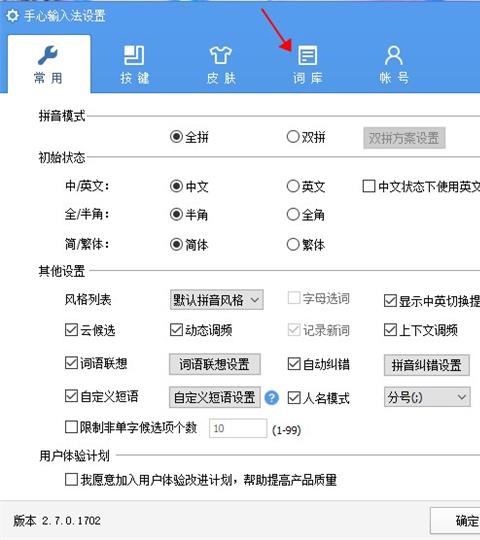Click blue help icon beside 自定义短语设置
480x540 pixels.
(272, 398)
